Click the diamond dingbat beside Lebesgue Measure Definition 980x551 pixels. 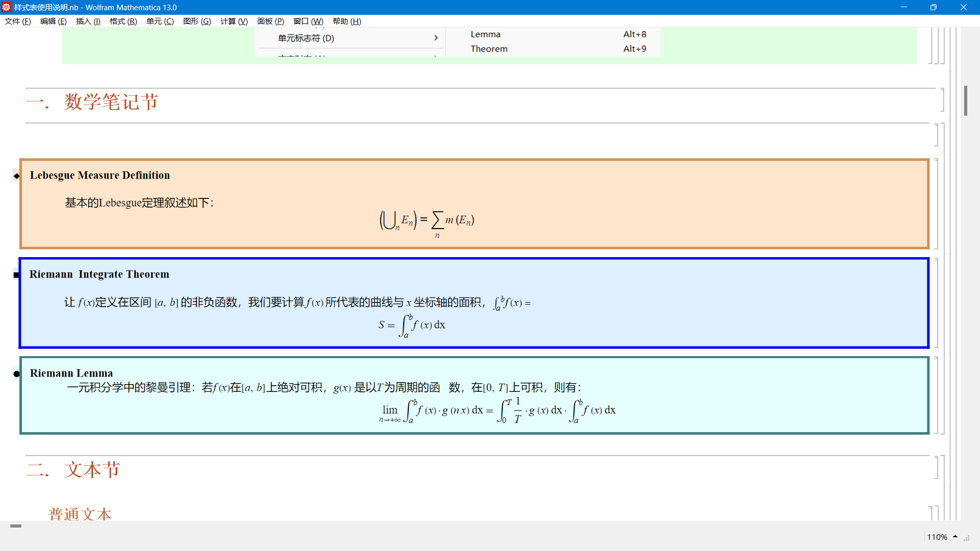(16, 176)
